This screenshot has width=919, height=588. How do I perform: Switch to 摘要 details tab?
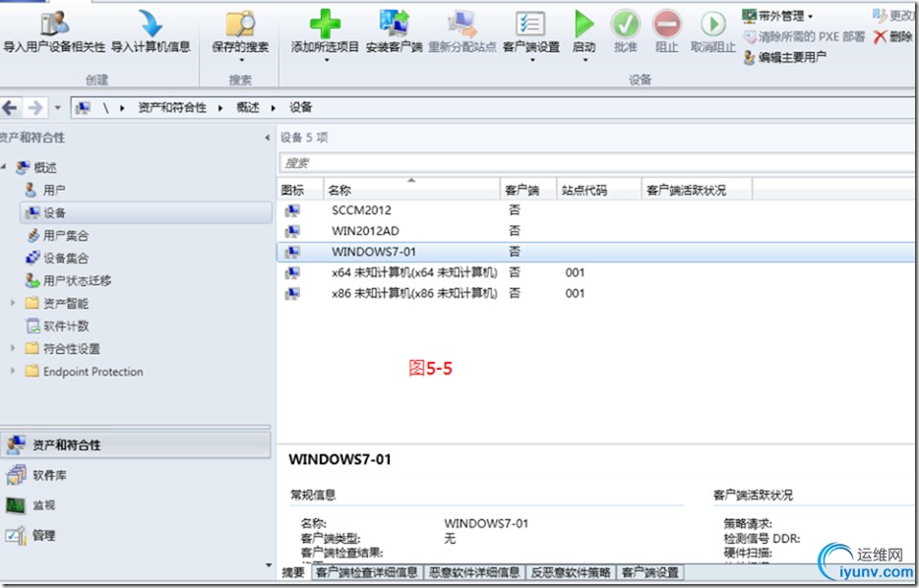(x=293, y=572)
